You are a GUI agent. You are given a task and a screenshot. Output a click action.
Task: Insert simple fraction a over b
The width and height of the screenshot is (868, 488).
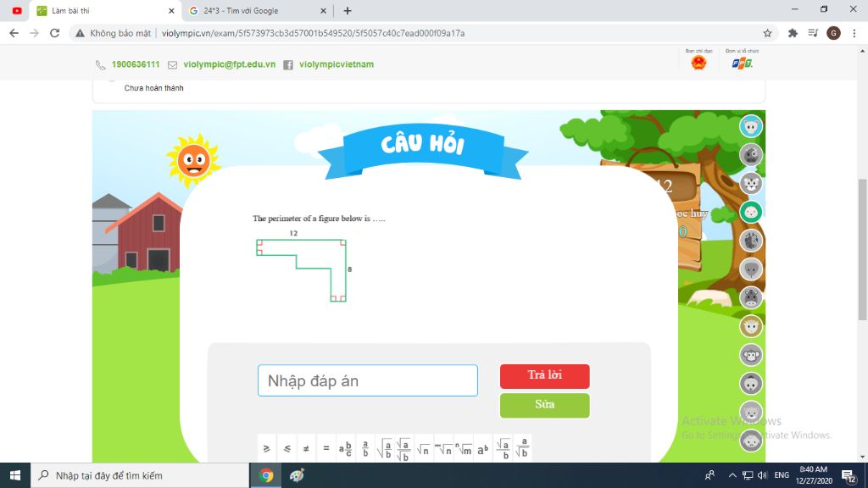click(x=365, y=448)
